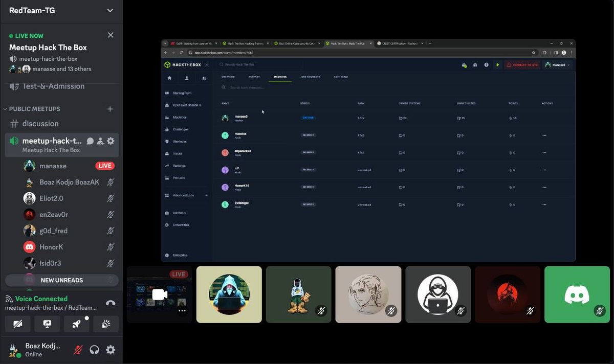The width and height of the screenshot is (614, 364).
Task: Select the cartoon figure with teddy bear tile
Action: click(x=299, y=294)
